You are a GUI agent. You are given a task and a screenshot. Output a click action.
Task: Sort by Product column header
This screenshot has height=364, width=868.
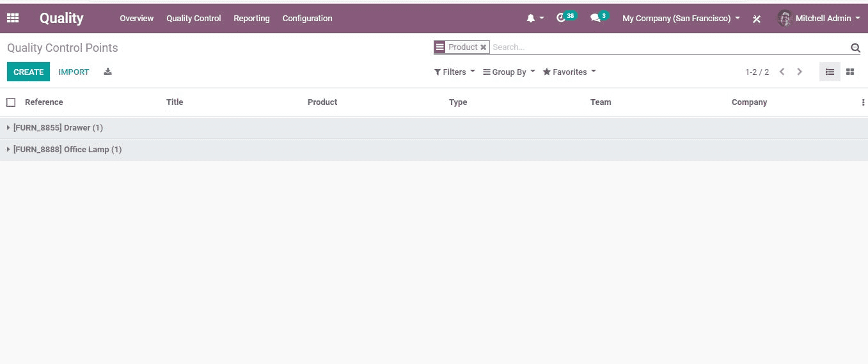pos(322,102)
